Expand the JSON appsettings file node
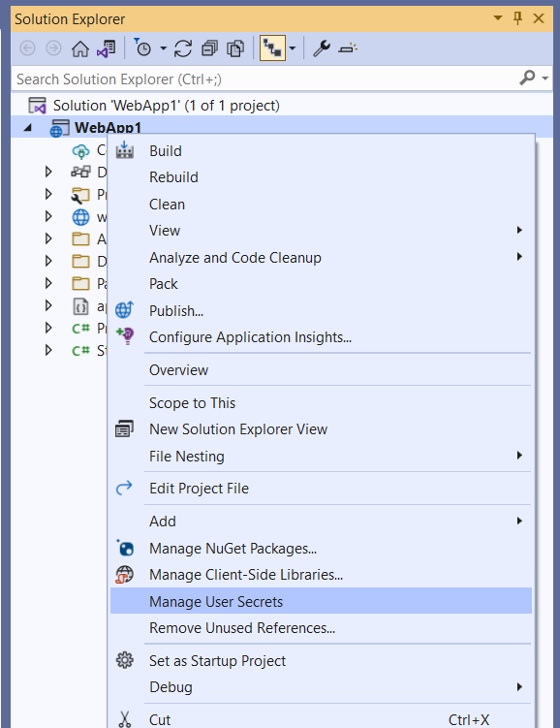Screen dimensions: 560x728 (x=48, y=305)
